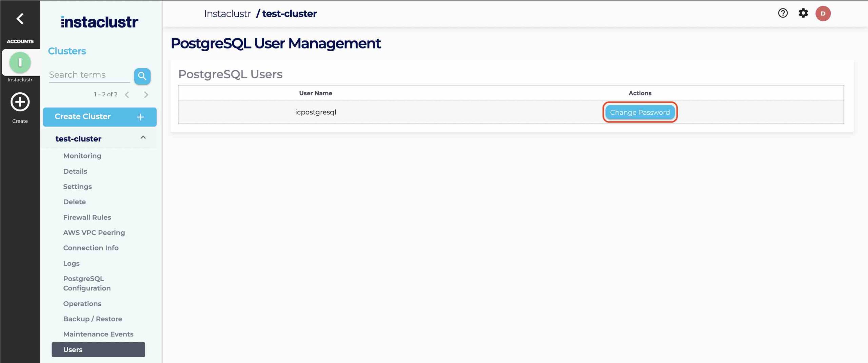The width and height of the screenshot is (868, 363).
Task: Click the Instaclustr logo
Action: (x=99, y=22)
